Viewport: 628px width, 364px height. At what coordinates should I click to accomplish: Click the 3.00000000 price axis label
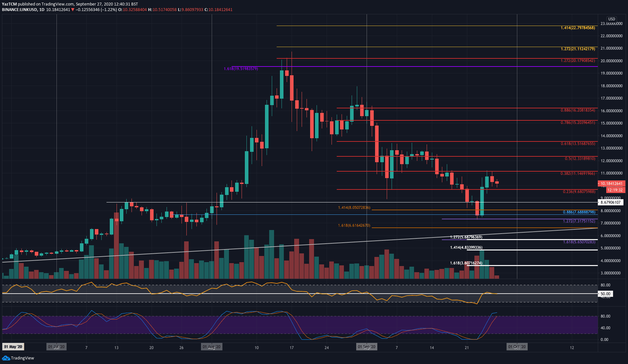pos(610,273)
